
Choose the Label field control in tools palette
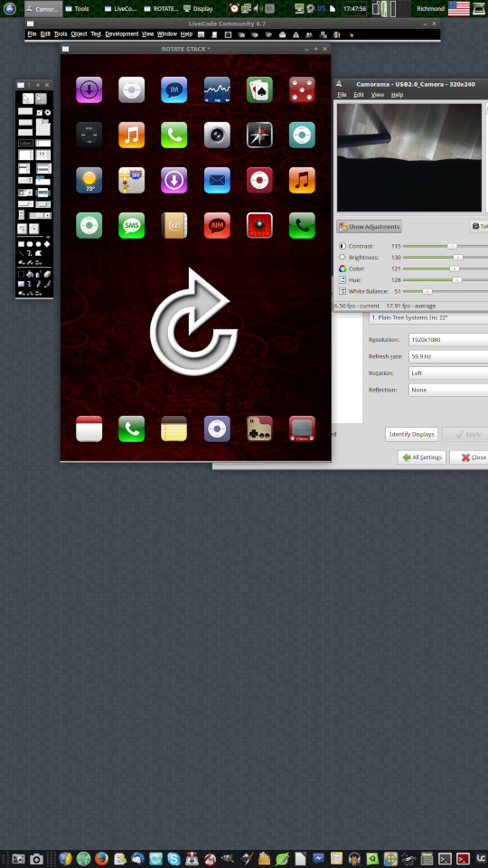[x=25, y=143]
